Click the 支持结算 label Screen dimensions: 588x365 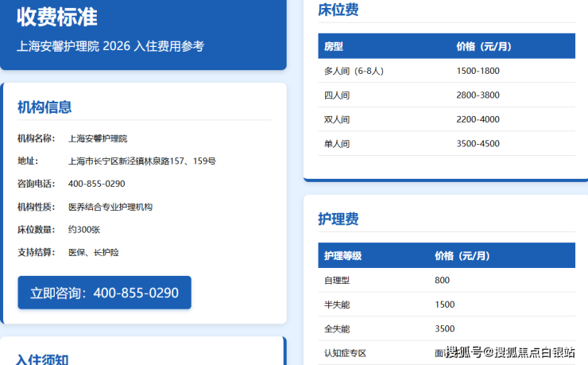tap(36, 252)
